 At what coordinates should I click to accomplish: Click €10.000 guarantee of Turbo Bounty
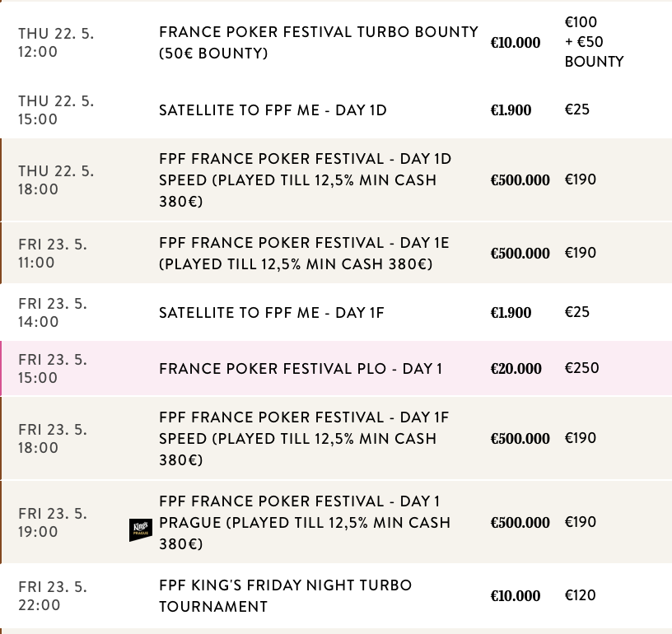[x=516, y=43]
